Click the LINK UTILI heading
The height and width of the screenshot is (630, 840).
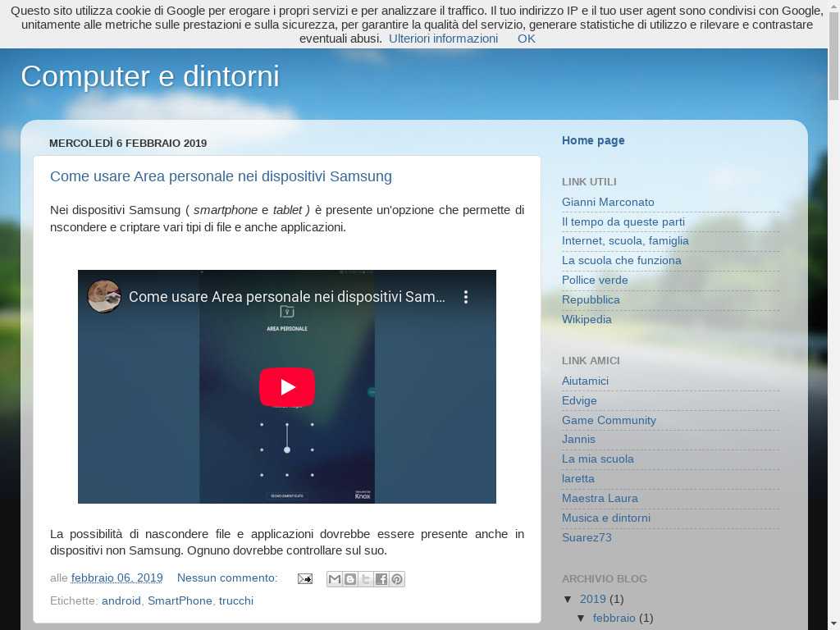tap(589, 182)
